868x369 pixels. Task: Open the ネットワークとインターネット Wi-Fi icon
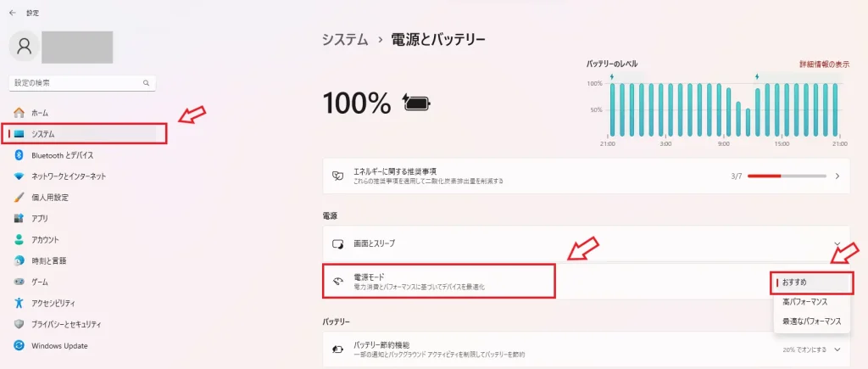[x=19, y=176]
